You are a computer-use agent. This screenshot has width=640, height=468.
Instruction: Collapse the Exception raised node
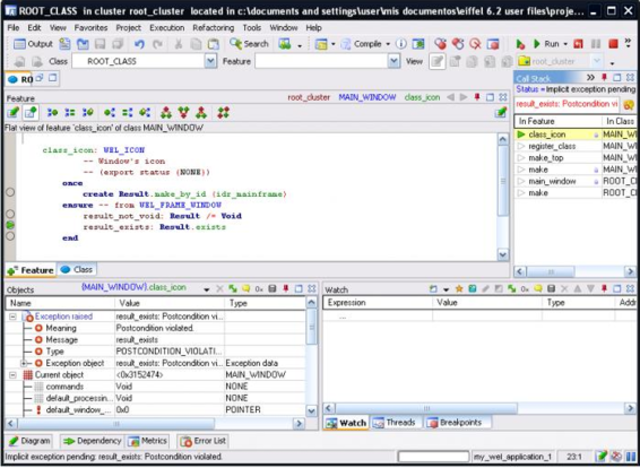coord(13,317)
